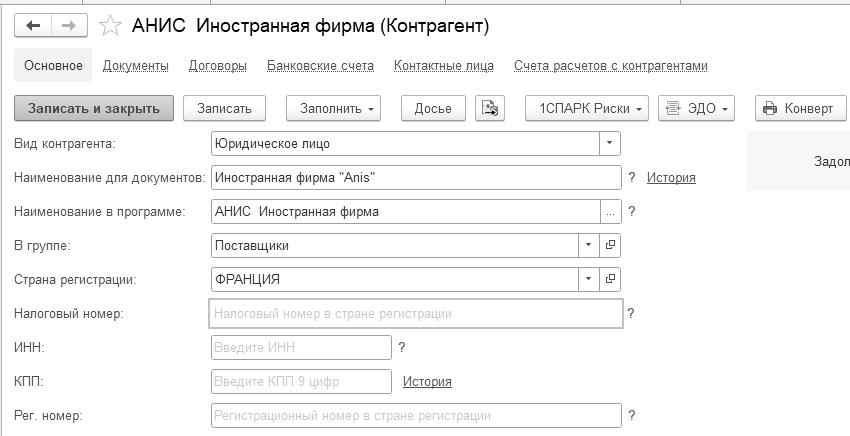Show help for Наименование для документов
Viewport: 850px width, 436px height.
click(632, 177)
